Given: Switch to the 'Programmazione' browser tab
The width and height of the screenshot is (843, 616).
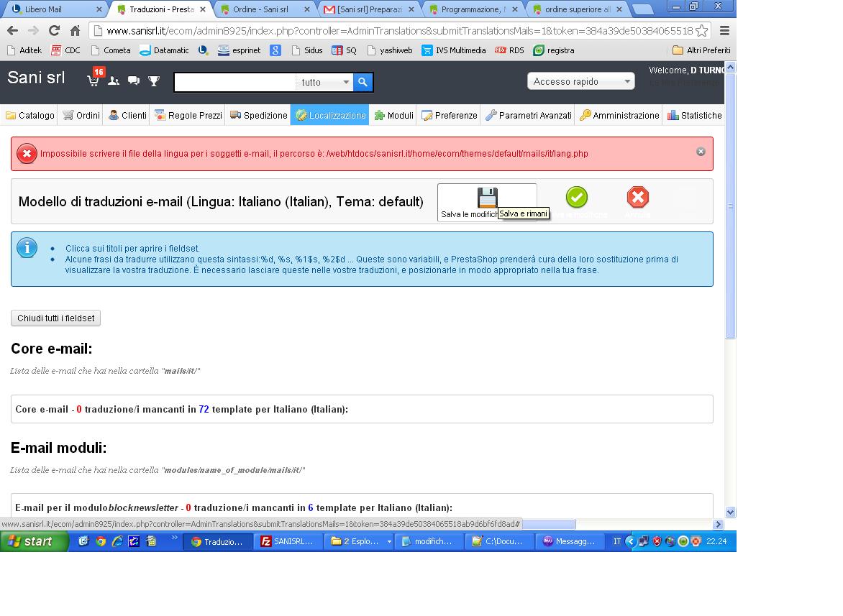Looking at the screenshot, I should tap(472, 9).
